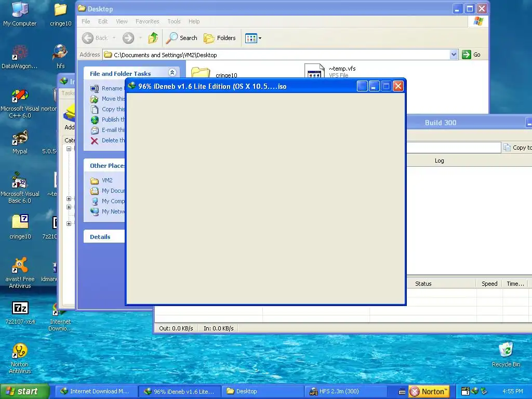Click Move this file task link

(x=108, y=99)
